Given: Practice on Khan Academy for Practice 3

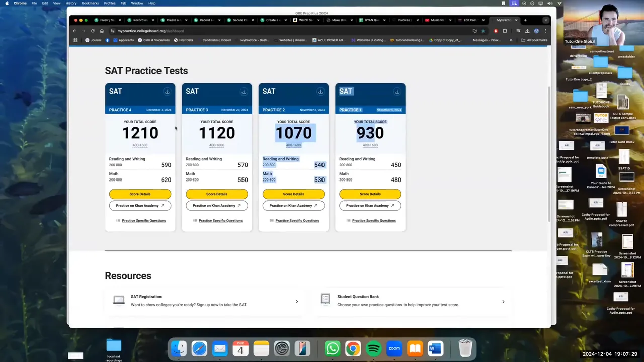Looking at the screenshot, I should click(x=217, y=205).
